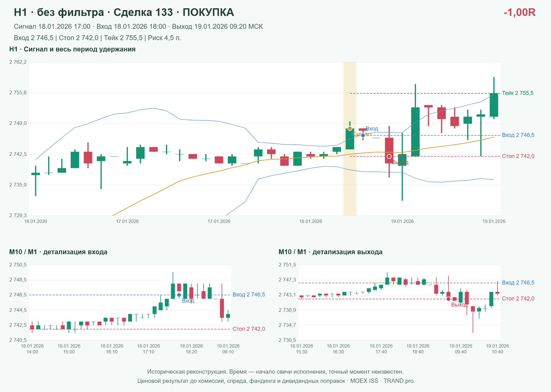The image size is (551, 392).
Task: Click heading "H1 · Сигнал и весь период удержания"
Action: point(73,49)
